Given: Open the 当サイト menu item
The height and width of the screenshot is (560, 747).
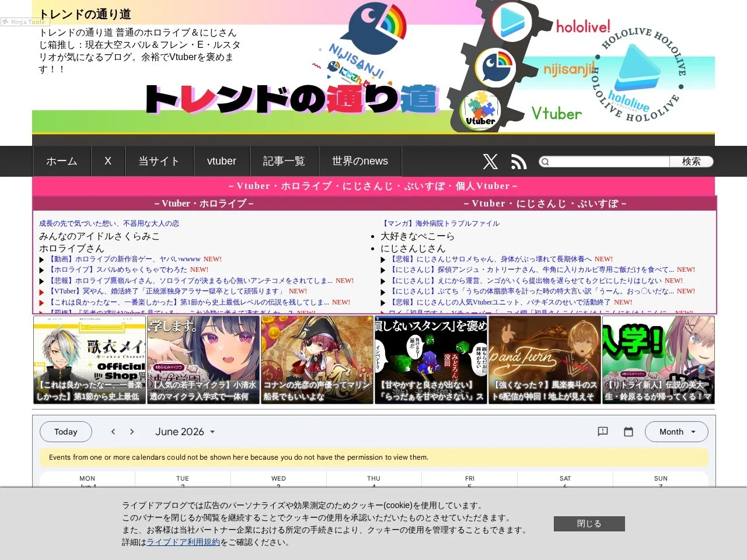Looking at the screenshot, I should (159, 161).
